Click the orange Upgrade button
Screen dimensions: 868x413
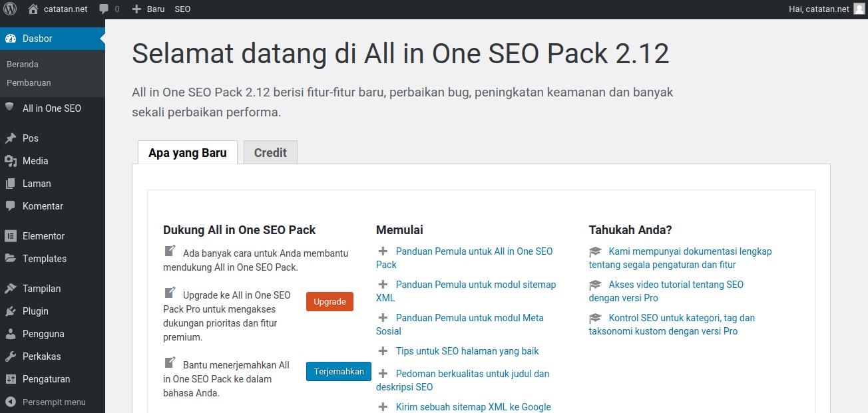tap(329, 301)
